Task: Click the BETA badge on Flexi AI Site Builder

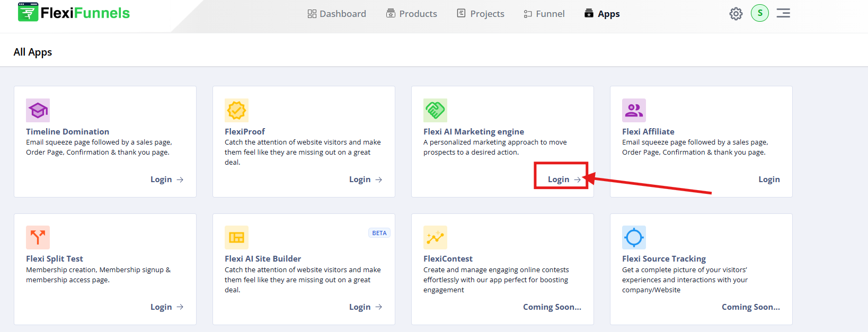Action: point(379,233)
